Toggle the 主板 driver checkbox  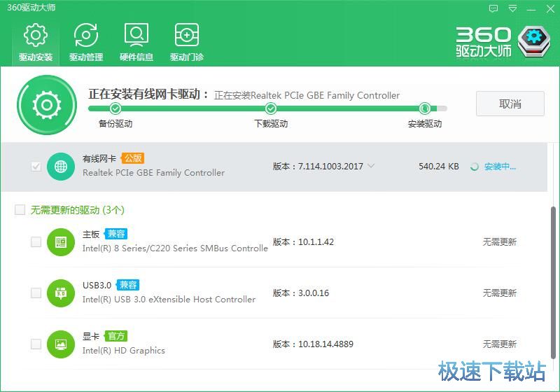(x=36, y=242)
